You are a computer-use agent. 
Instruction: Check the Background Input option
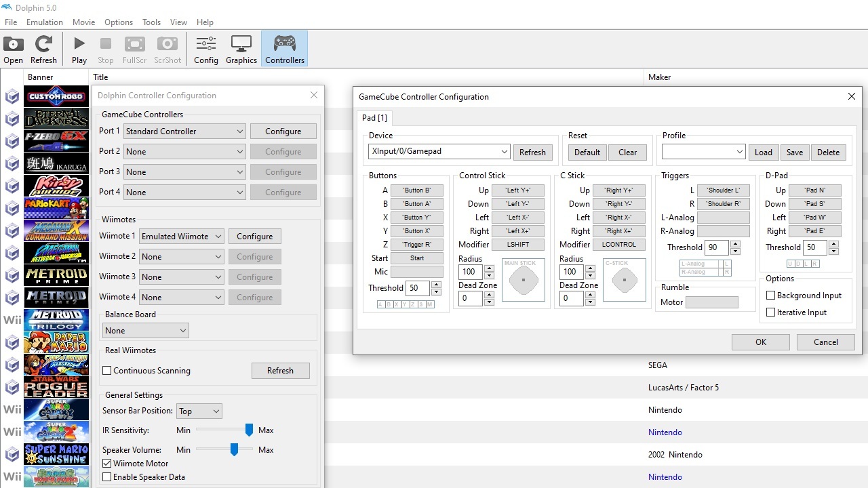[x=770, y=296]
